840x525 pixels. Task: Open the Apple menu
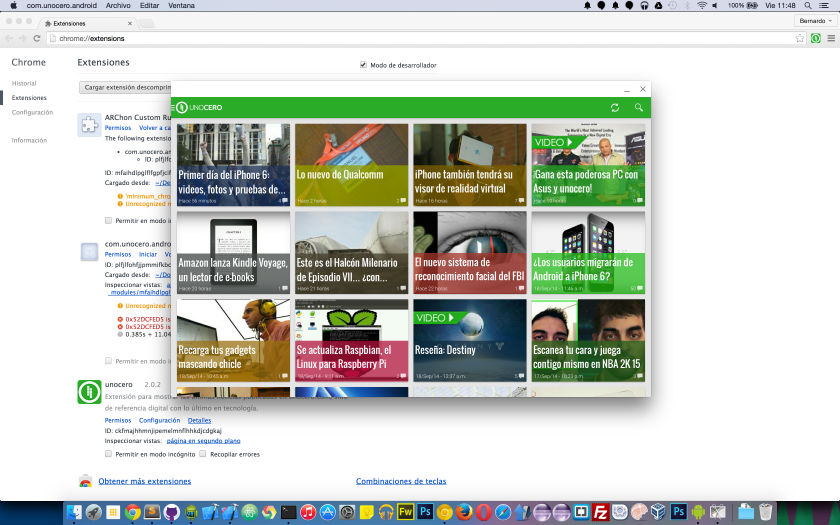coord(13,5)
